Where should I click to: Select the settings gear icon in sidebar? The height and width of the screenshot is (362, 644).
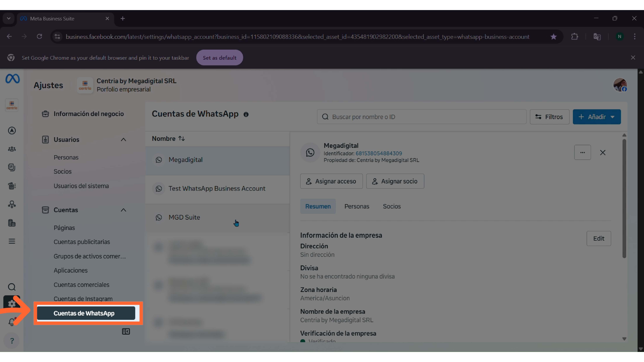tap(12, 303)
